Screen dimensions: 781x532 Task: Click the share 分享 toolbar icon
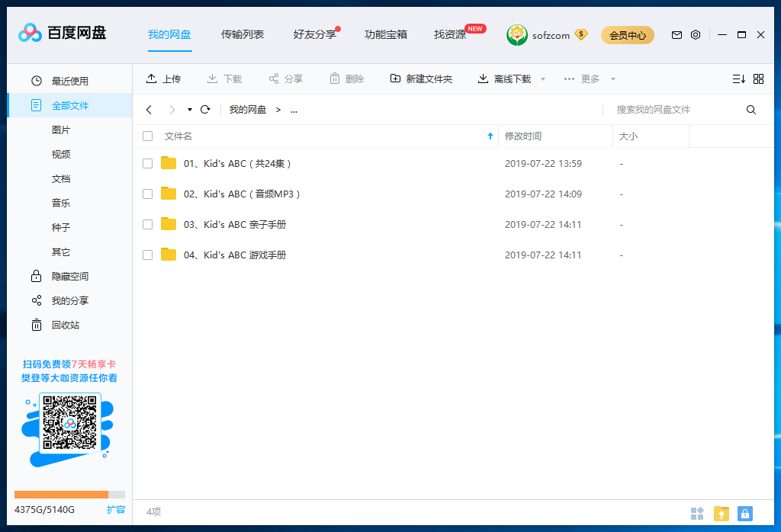point(274,79)
